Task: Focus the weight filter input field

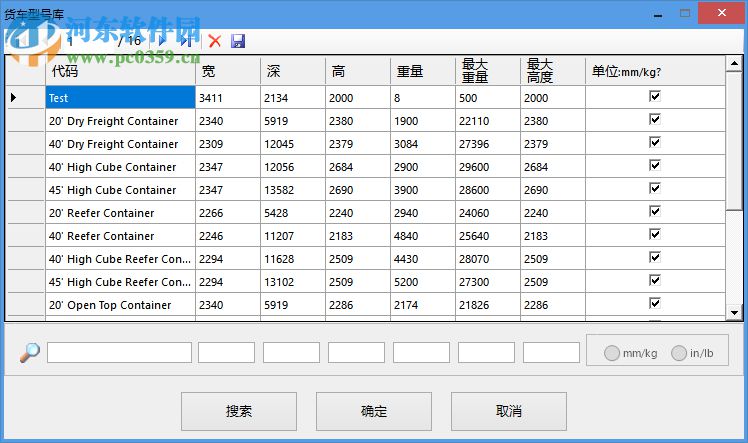Action: pyautogui.click(x=421, y=352)
